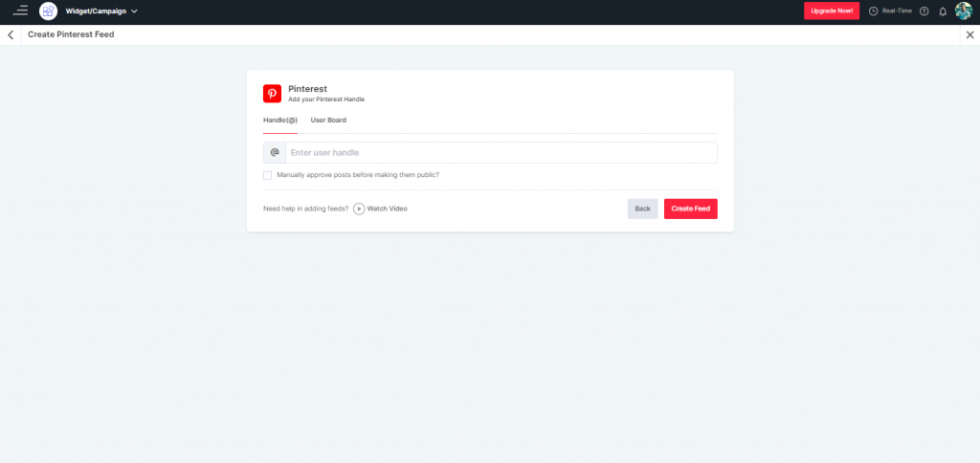Viewport: 980px width, 463px height.
Task: Click the Create Feed button
Action: (x=691, y=209)
